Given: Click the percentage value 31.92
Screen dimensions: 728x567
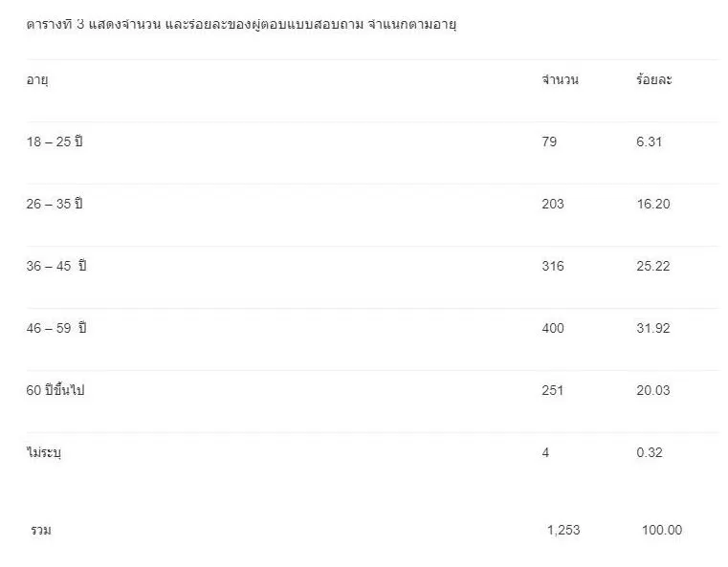Looking at the screenshot, I should point(652,328).
